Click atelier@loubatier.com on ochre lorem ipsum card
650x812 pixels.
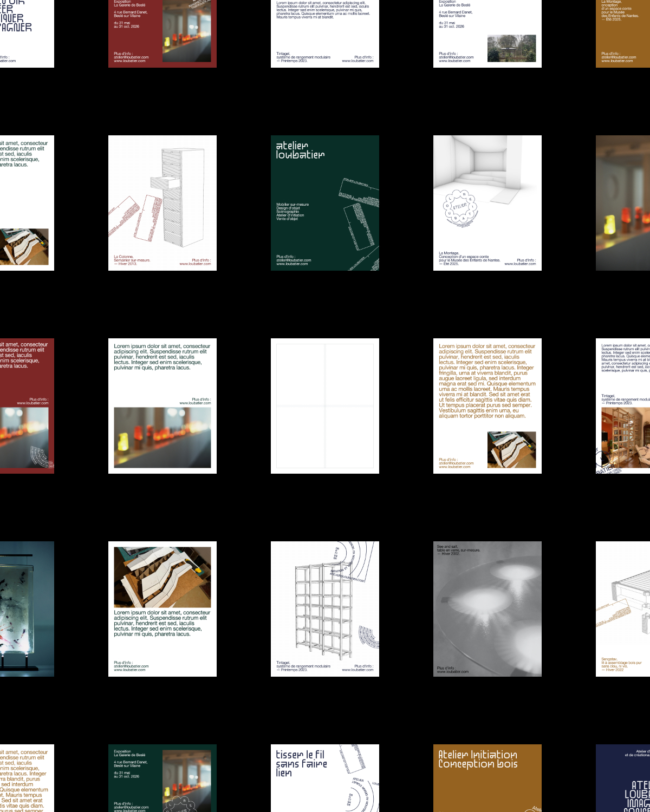point(457,463)
